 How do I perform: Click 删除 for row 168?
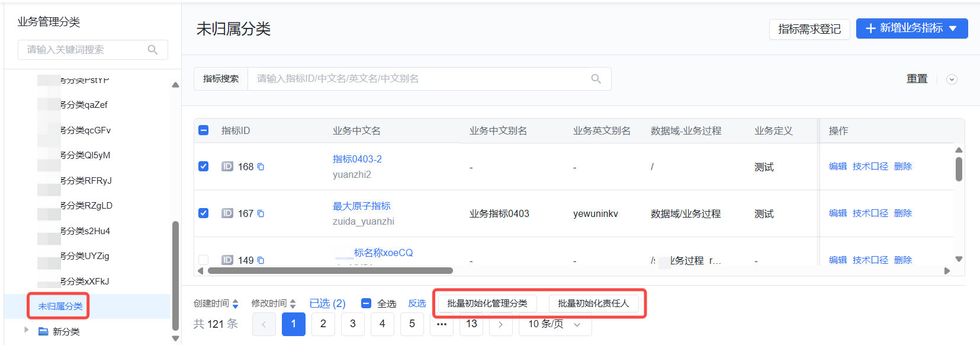point(903,167)
